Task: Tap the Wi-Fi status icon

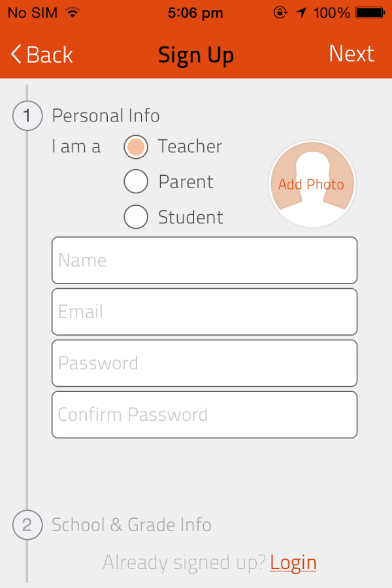Action: click(72, 12)
